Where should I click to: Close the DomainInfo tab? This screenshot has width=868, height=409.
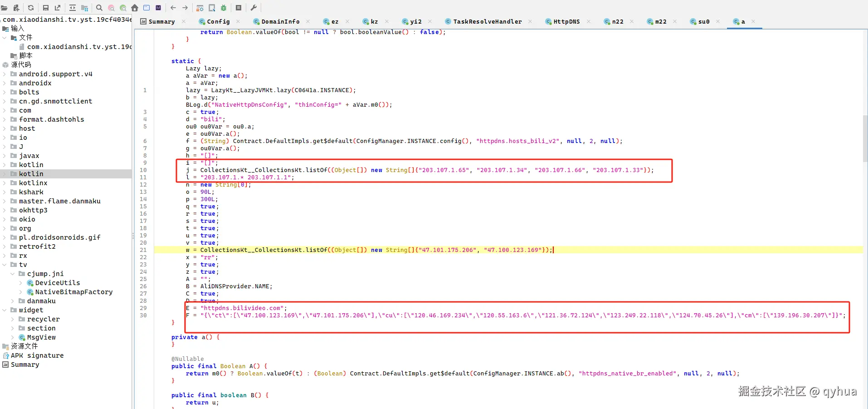click(308, 21)
